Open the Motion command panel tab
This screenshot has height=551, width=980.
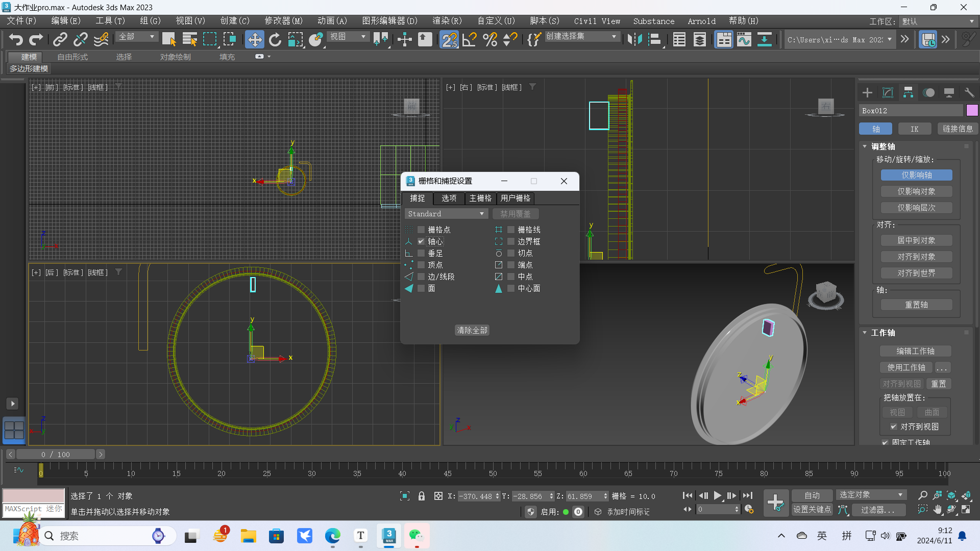coord(928,92)
